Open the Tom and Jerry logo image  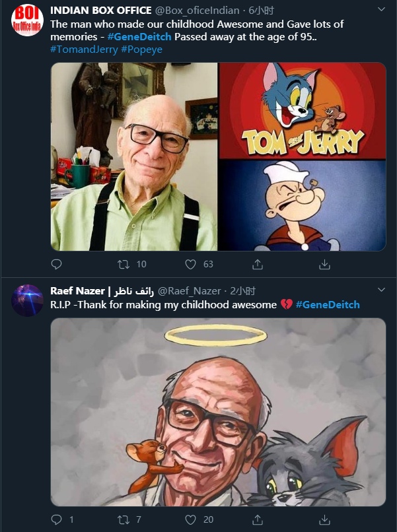point(302,110)
